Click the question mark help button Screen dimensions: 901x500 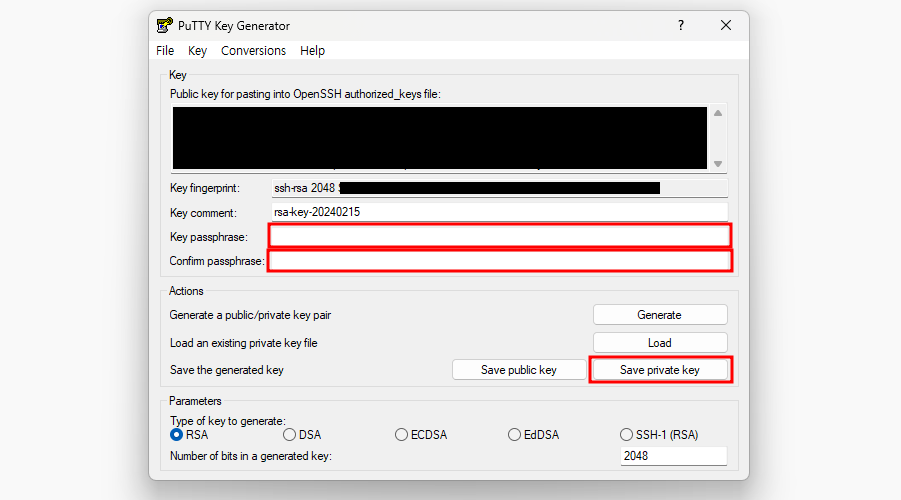click(x=681, y=25)
